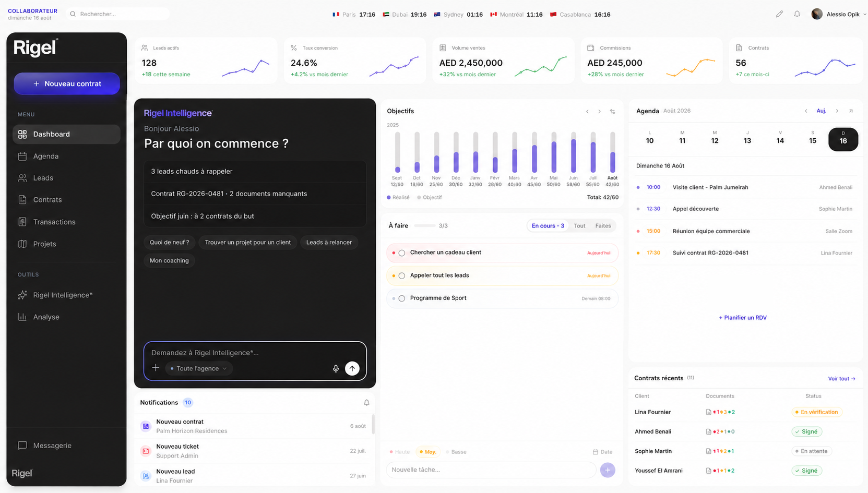Click the '3 leads chauds à rappeler' suggestion
This screenshot has height=493, width=868.
pyautogui.click(x=255, y=171)
